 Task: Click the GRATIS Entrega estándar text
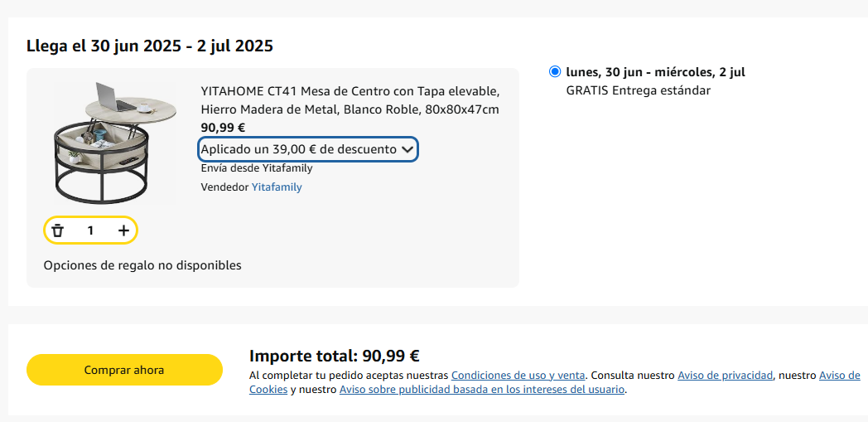639,90
